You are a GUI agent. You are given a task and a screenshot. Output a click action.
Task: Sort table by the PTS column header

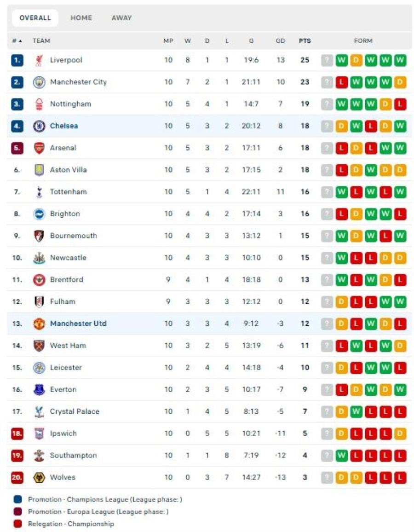pos(305,40)
